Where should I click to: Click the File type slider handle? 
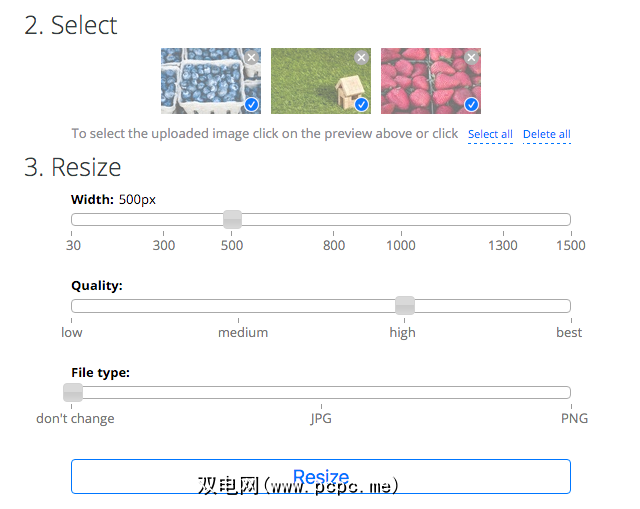73,392
